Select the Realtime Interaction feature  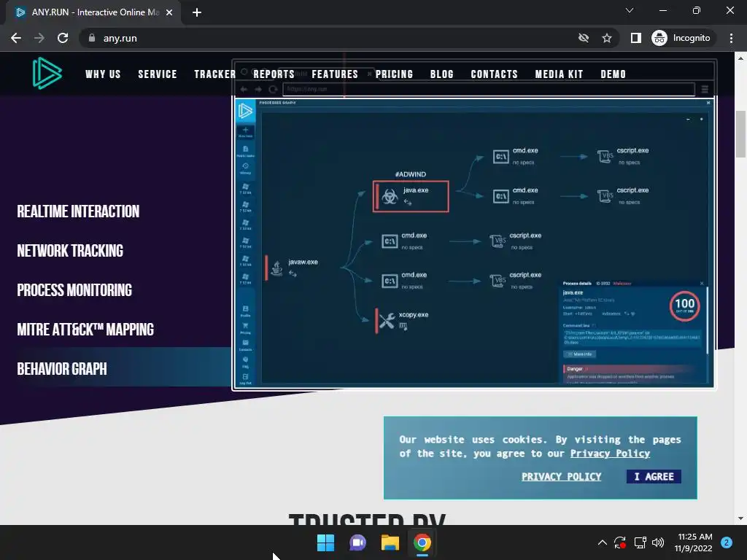point(78,211)
